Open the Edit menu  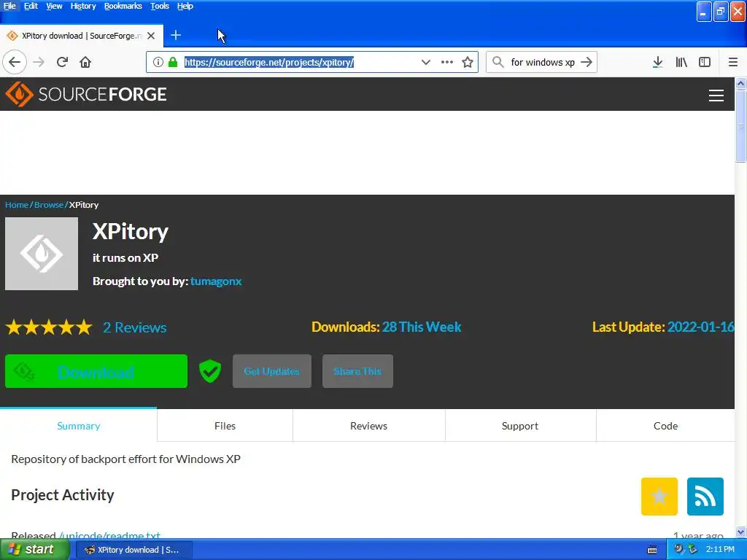[x=31, y=6]
